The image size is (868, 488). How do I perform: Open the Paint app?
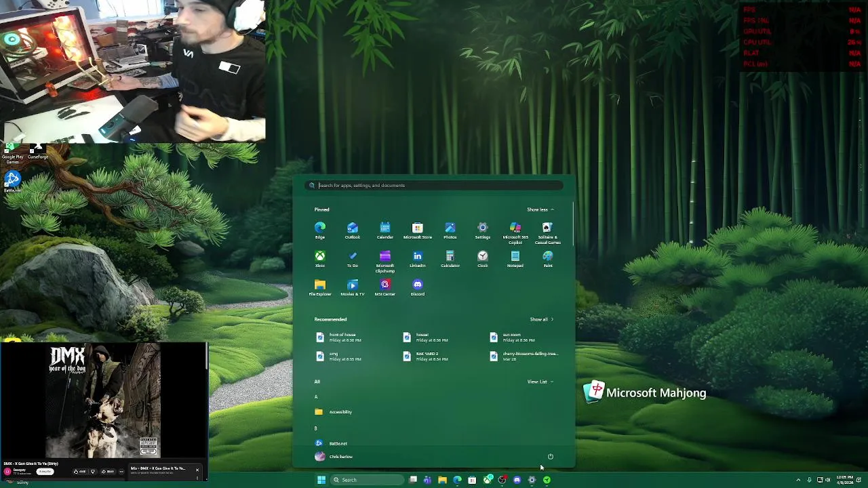coord(548,258)
